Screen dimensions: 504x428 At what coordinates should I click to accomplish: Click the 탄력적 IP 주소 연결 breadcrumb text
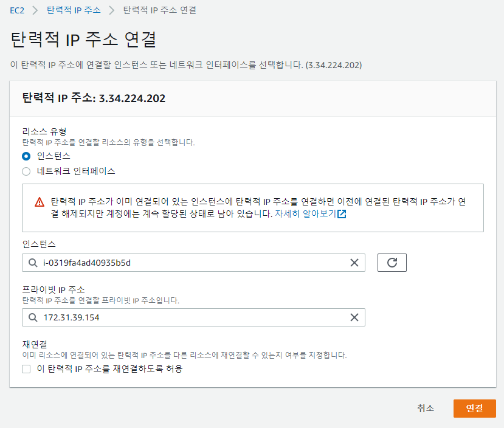pyautogui.click(x=159, y=10)
